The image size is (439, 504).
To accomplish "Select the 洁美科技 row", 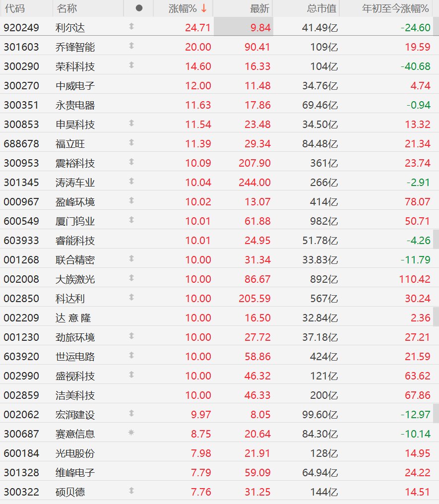I will click(75, 395).
